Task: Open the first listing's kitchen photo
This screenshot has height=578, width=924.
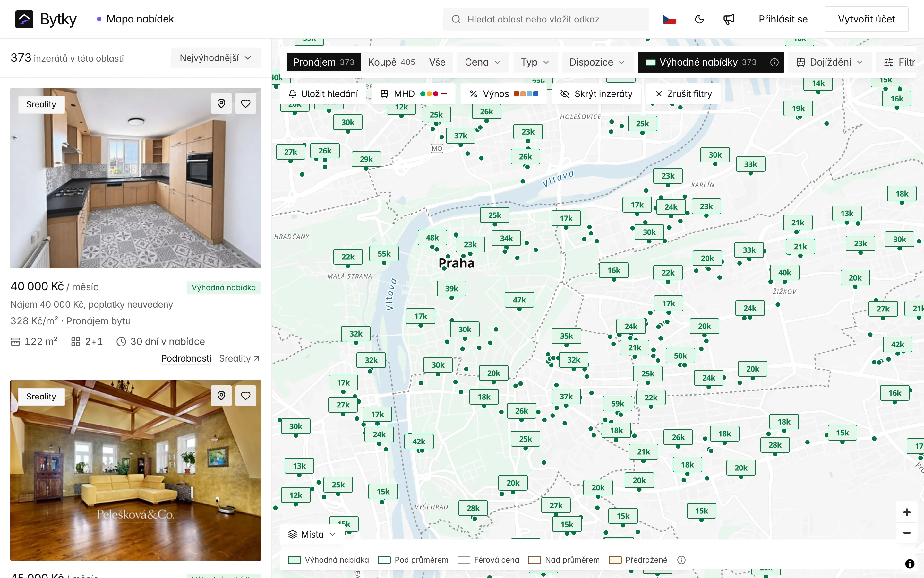Action: [135, 178]
